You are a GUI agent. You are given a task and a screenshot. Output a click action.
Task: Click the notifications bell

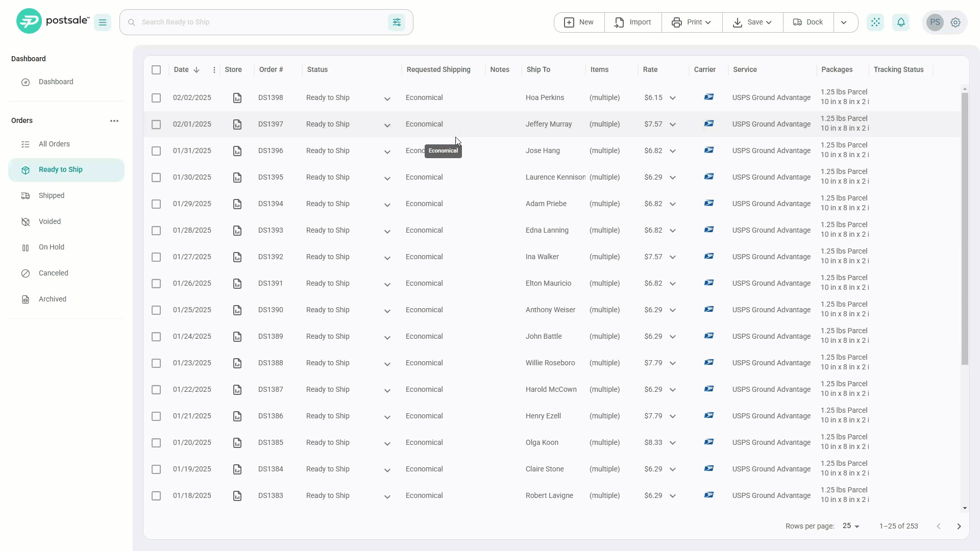[x=901, y=22]
